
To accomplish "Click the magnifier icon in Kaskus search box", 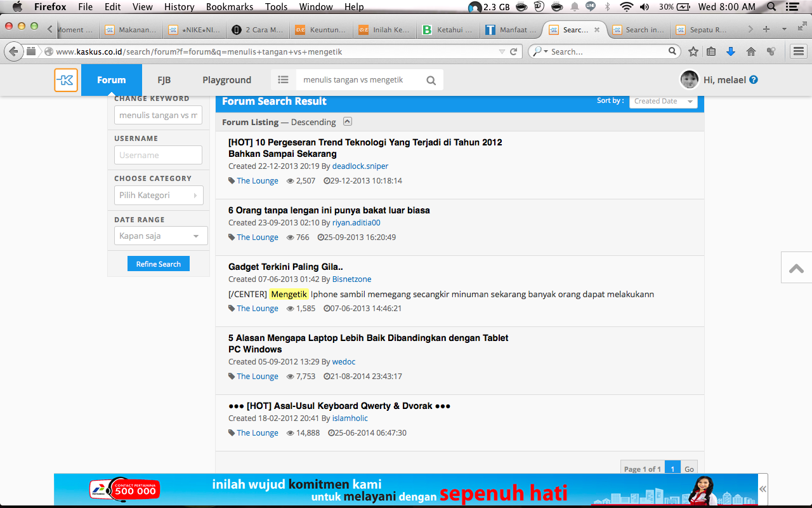I will [x=431, y=80].
